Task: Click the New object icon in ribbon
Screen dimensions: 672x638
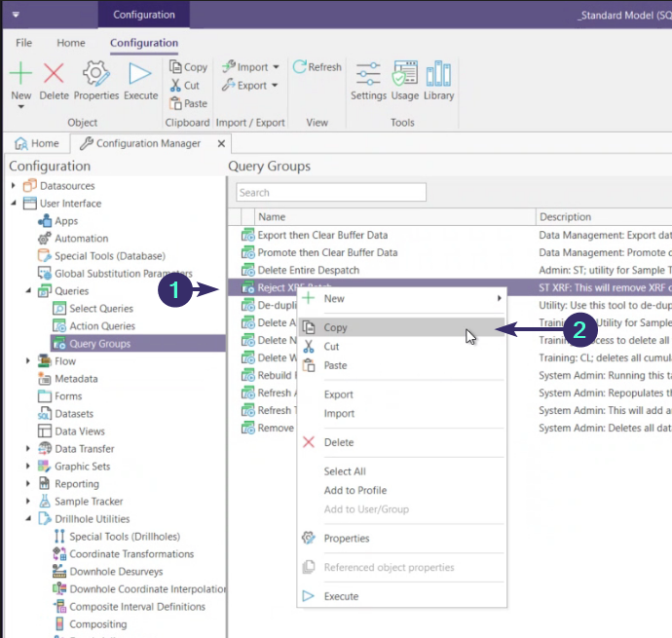Action: [x=21, y=75]
